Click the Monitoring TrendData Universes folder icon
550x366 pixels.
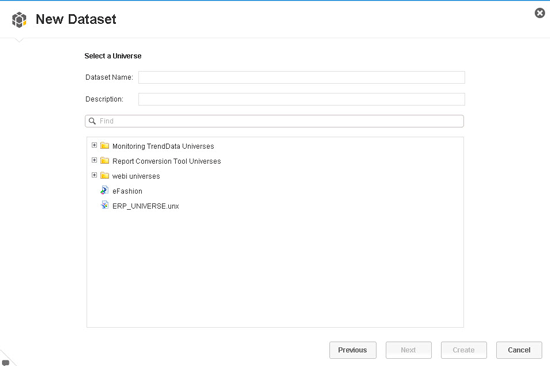point(105,146)
